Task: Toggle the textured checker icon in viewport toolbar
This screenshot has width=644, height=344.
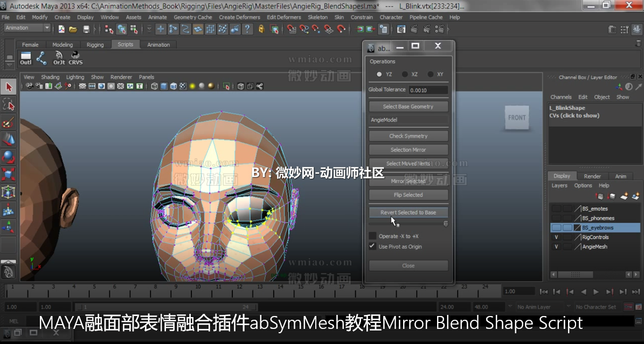Action: (x=183, y=86)
